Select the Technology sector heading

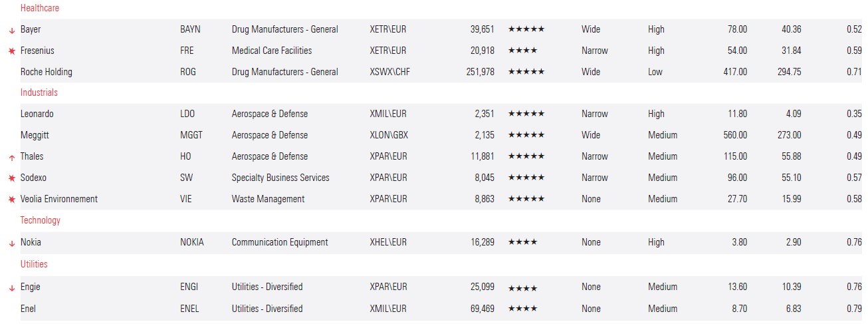(x=40, y=220)
